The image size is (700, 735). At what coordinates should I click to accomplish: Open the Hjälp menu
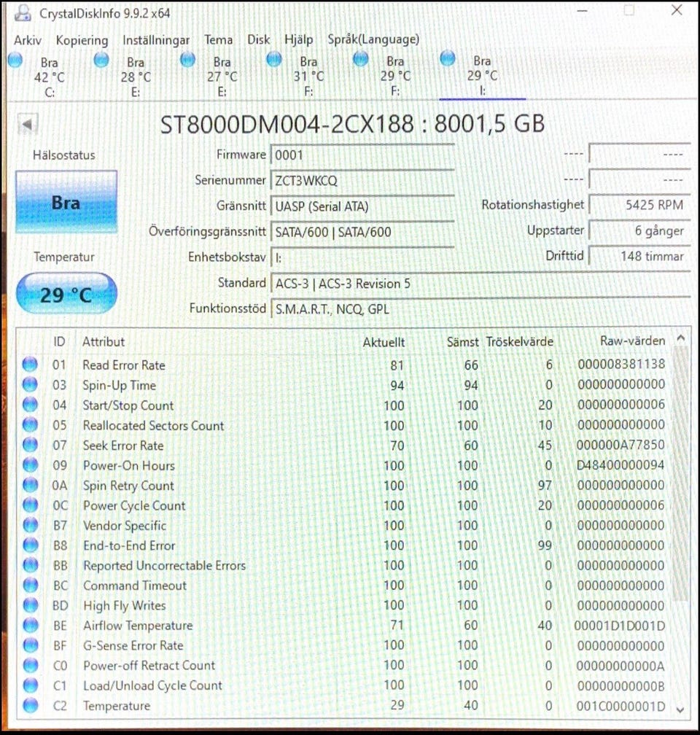click(x=298, y=39)
